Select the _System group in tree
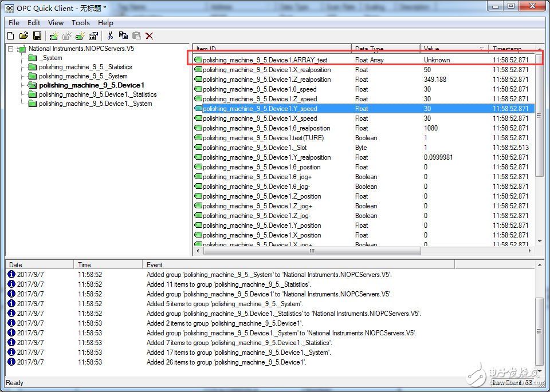This screenshot has height=392, width=550. tap(50, 58)
